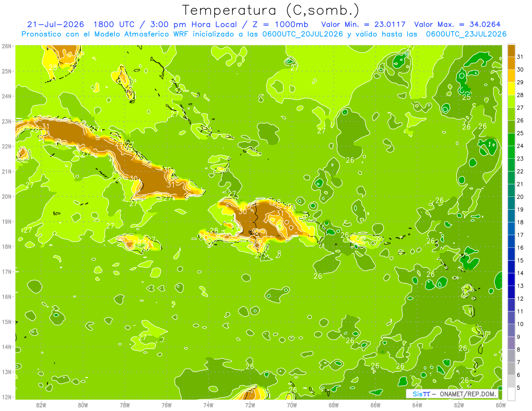
Task: Click the "22N" latitude label
Action: click(x=7, y=146)
